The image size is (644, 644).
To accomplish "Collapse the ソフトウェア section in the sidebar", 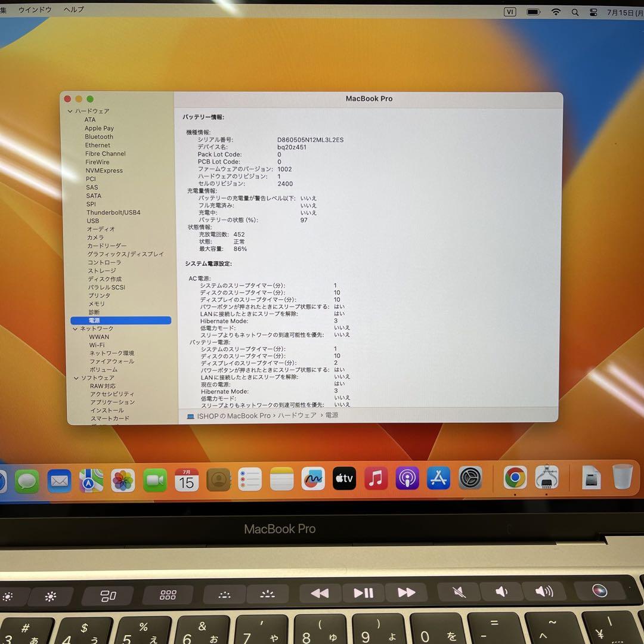I will [x=76, y=378].
